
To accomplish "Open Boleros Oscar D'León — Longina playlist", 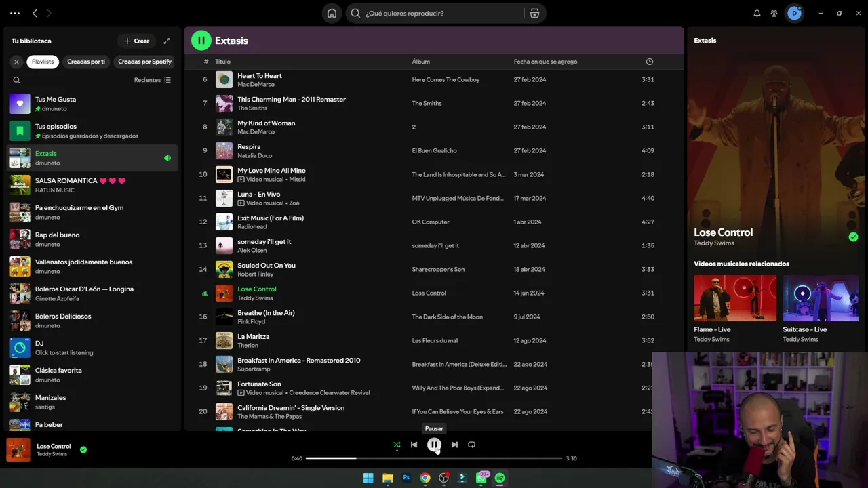I will click(x=92, y=293).
